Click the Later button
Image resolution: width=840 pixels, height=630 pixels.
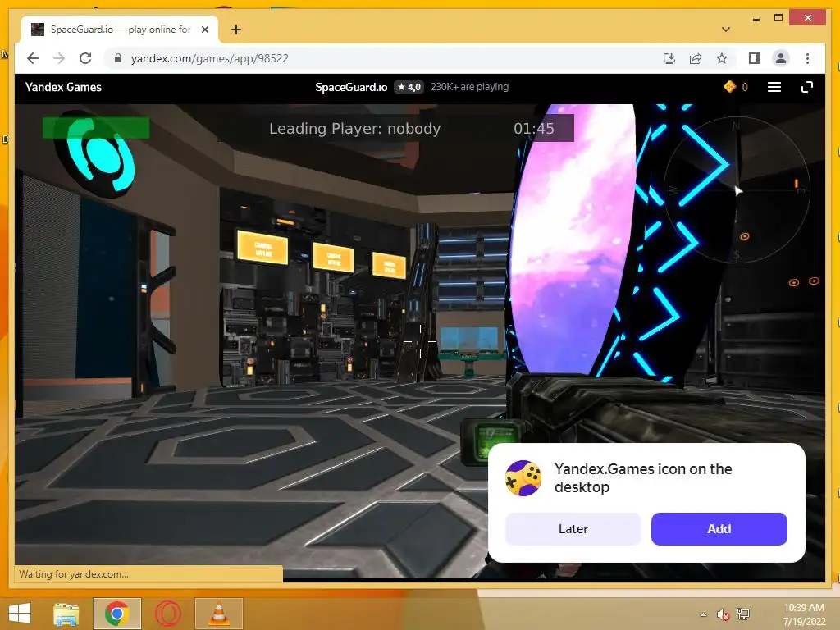(x=573, y=529)
